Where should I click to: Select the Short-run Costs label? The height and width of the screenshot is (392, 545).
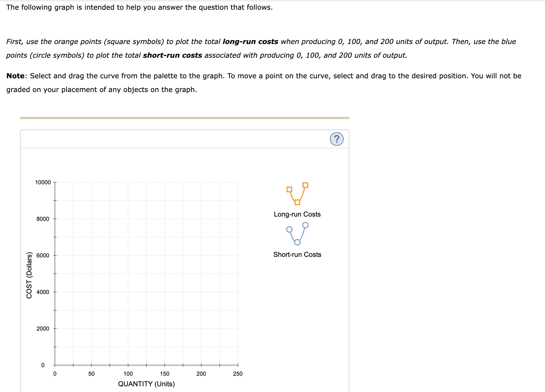297,254
